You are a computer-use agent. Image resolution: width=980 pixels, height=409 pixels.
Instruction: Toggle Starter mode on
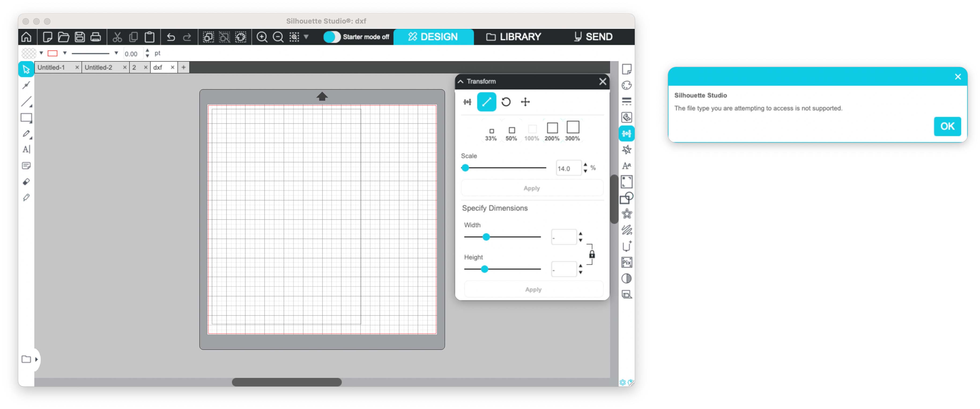pos(332,37)
